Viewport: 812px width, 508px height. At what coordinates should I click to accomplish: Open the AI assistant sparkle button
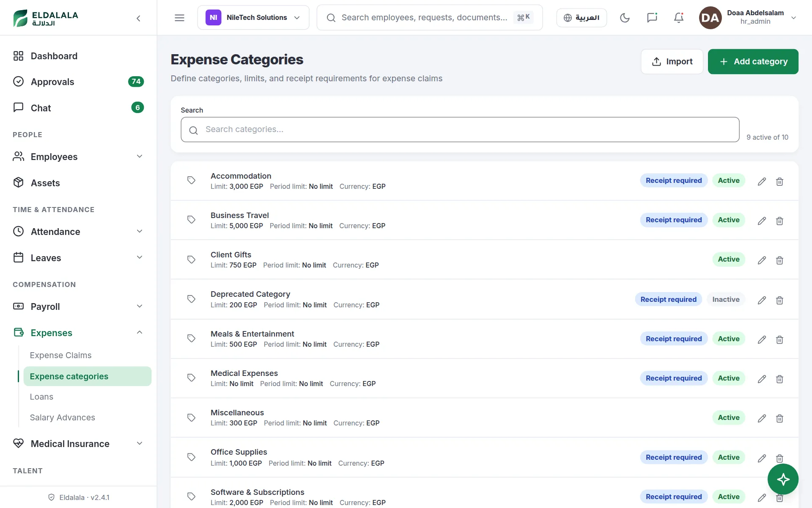pos(783,479)
